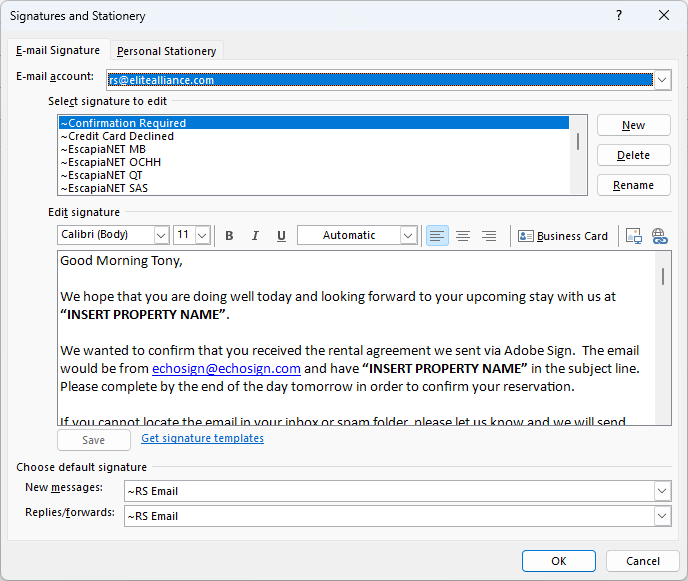The width and height of the screenshot is (688, 581).
Task: Open the Automatic font color dropdown
Action: click(x=408, y=235)
